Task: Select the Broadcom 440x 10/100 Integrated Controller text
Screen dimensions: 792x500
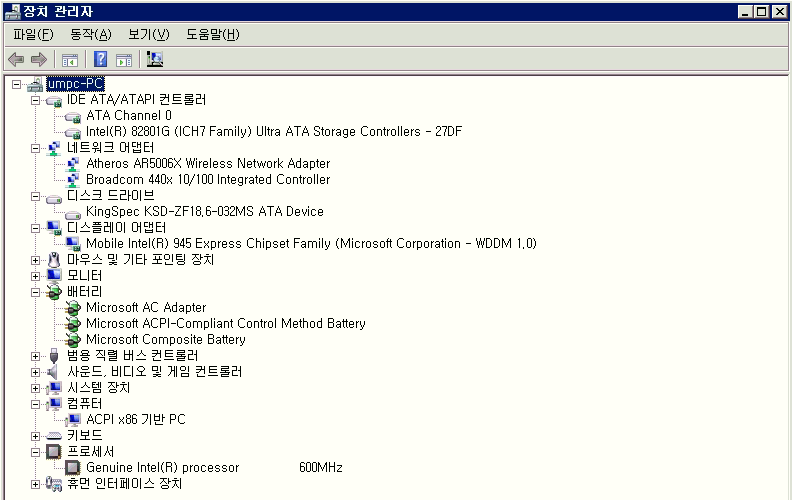Action: pos(208,179)
